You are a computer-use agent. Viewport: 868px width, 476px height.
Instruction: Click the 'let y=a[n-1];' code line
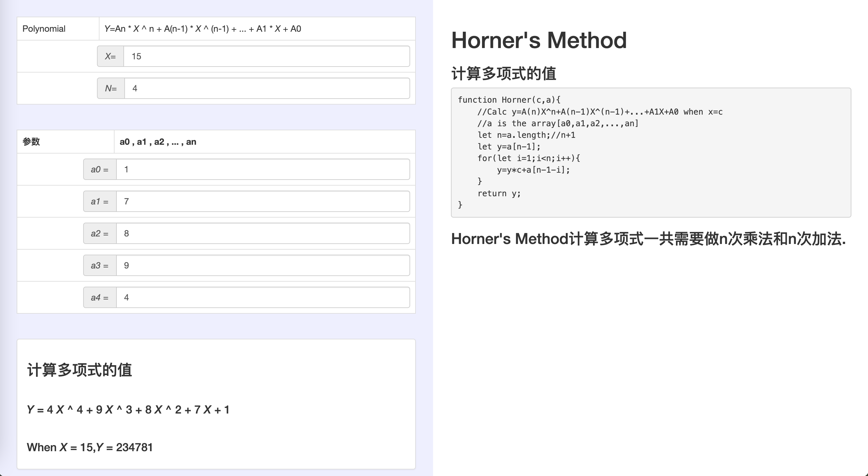[509, 147]
